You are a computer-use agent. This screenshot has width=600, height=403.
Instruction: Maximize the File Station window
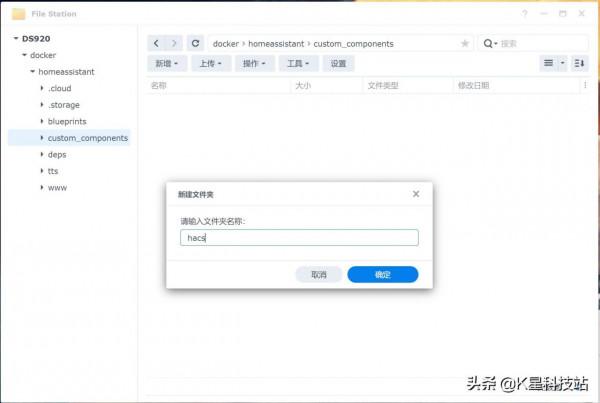562,14
